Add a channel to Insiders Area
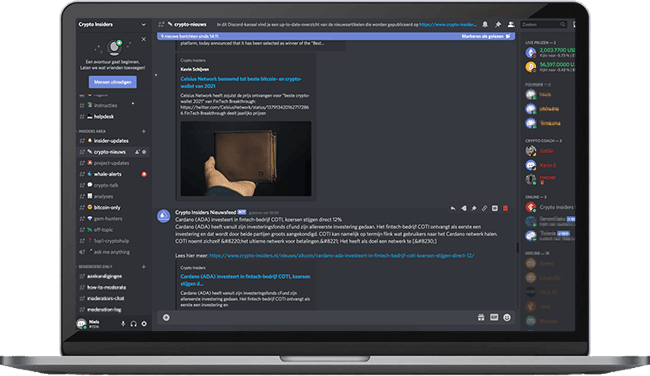 pyautogui.click(x=143, y=131)
